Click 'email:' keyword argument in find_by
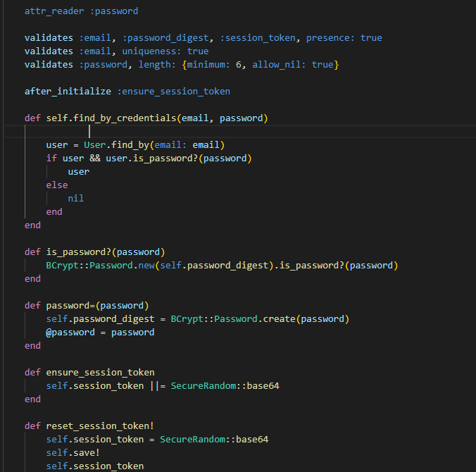This screenshot has height=472, width=476. [170, 145]
